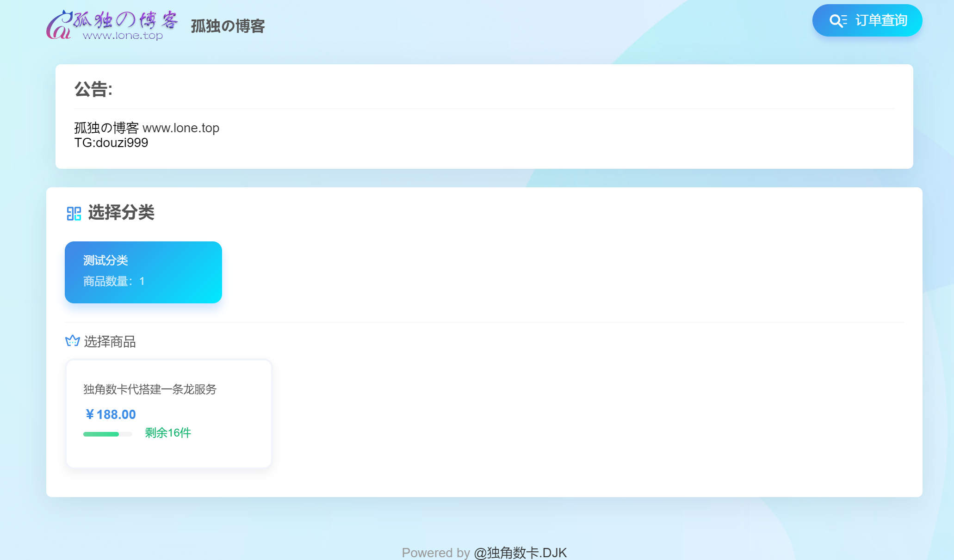Click the product title 独角数卡代搭建一条龙服务
Image resolution: width=954 pixels, height=560 pixels.
tap(150, 389)
